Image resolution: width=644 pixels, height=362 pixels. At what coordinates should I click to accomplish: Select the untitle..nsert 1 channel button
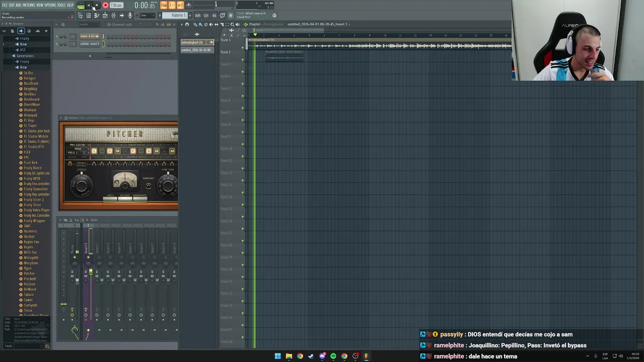click(90, 44)
